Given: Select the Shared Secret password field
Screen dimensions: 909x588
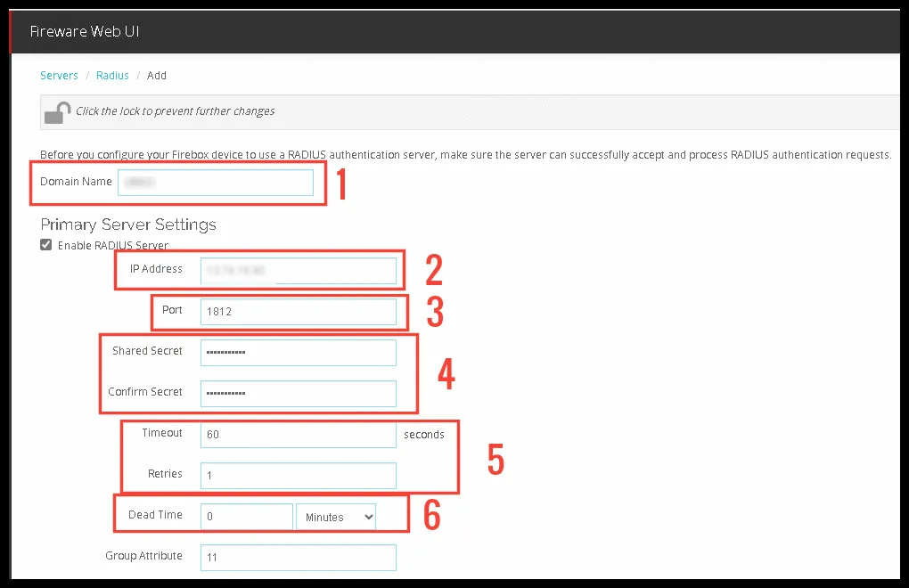Looking at the screenshot, I should (299, 352).
